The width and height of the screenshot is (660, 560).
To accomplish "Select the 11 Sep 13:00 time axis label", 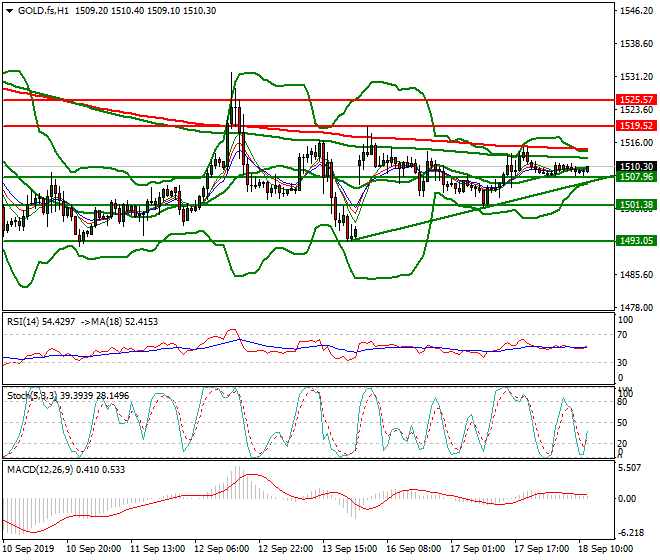I will tap(157, 549).
